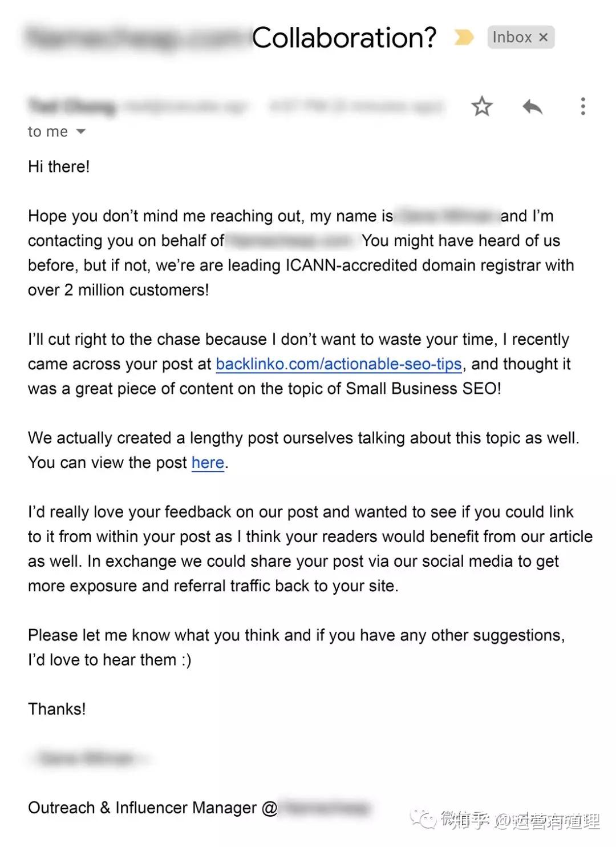
Task: Remove the Inbox label with its X
Action: pyautogui.click(x=544, y=38)
